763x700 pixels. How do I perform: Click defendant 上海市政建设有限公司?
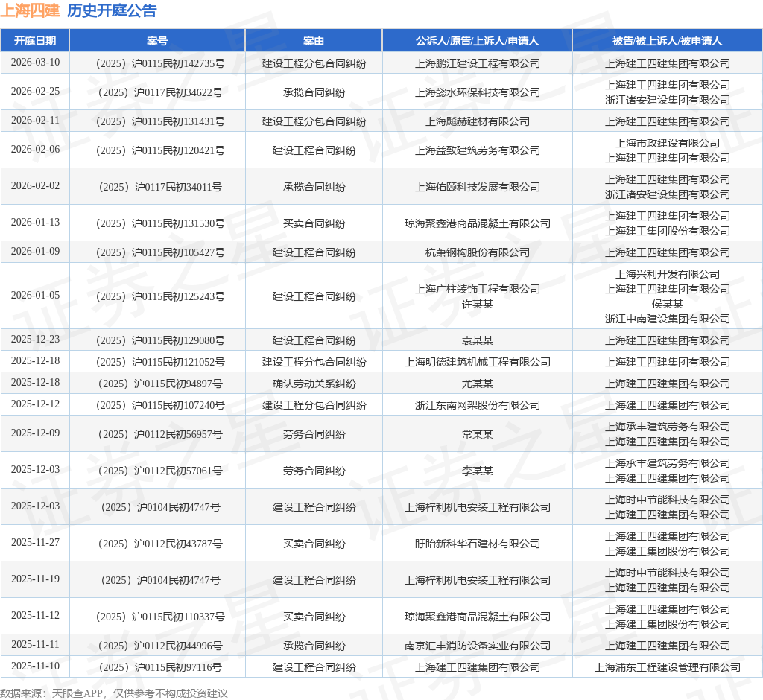pos(667,143)
